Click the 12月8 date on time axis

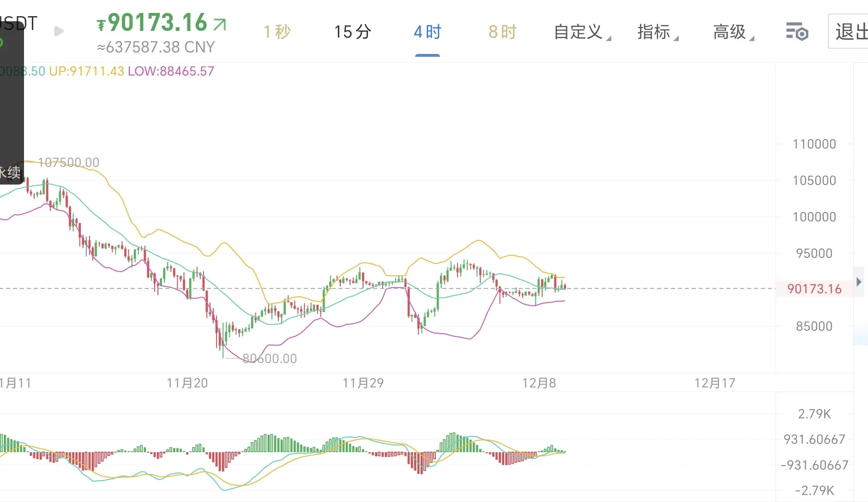[539, 383]
